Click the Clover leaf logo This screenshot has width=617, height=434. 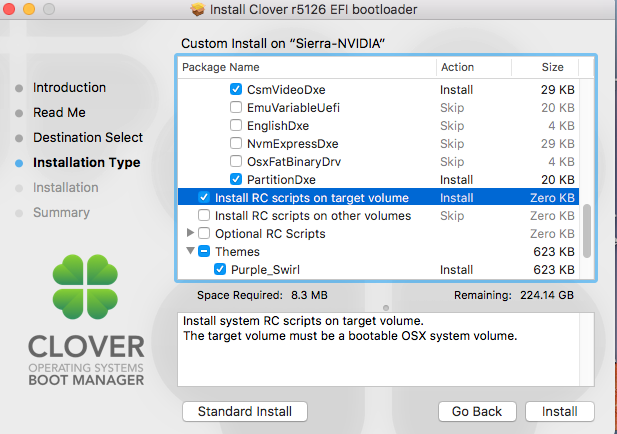tap(85, 286)
